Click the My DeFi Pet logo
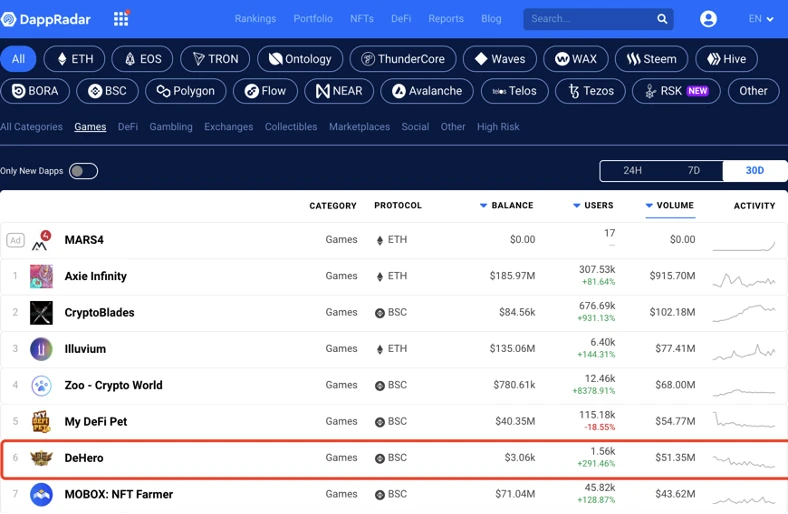Image resolution: width=788 pixels, height=514 pixels. (41, 422)
